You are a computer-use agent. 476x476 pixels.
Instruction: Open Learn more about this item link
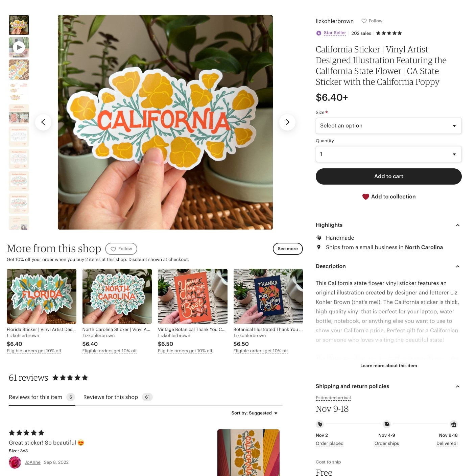click(388, 365)
